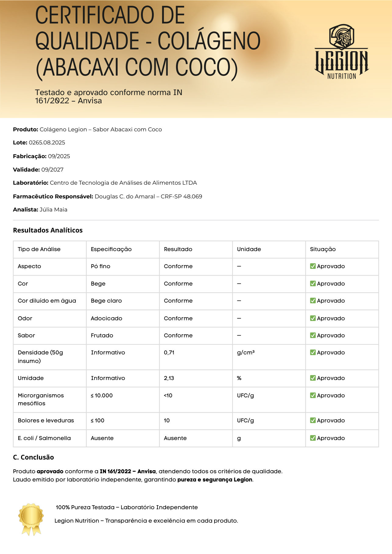Click the green check for Bolores e leveduras
The height and width of the screenshot is (554, 392).
click(313, 420)
